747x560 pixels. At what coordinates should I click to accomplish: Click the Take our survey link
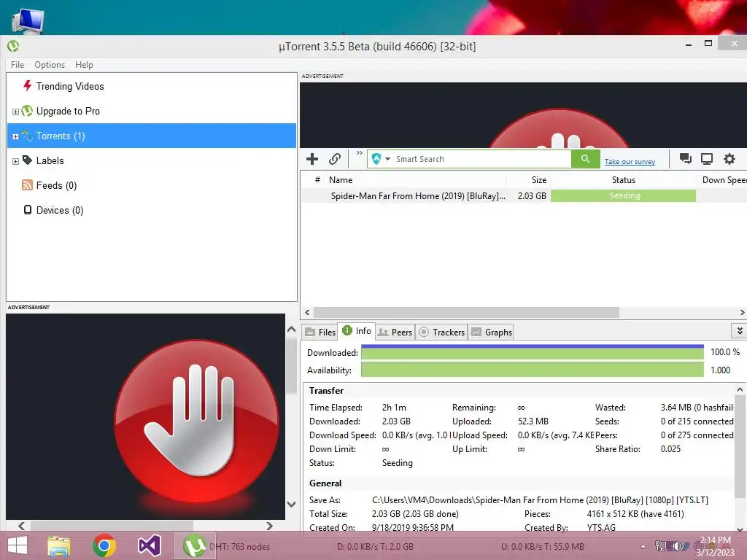630,162
